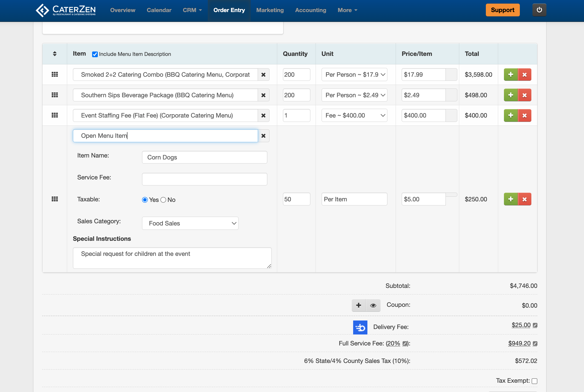Click green plus button on Smoked Combo row
Viewport: 584px width, 392px height.
coord(511,75)
